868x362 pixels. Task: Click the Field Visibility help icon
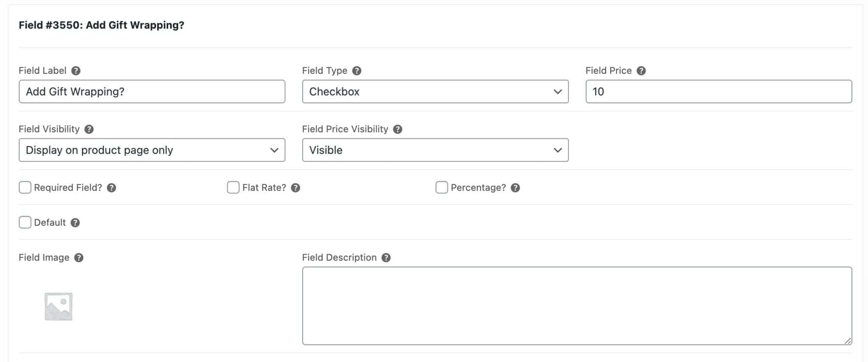[89, 129]
